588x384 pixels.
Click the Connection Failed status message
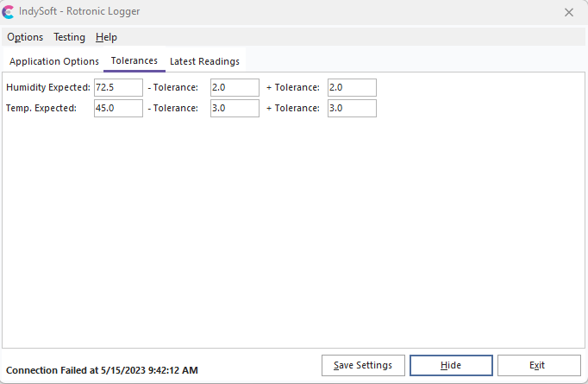tap(102, 370)
